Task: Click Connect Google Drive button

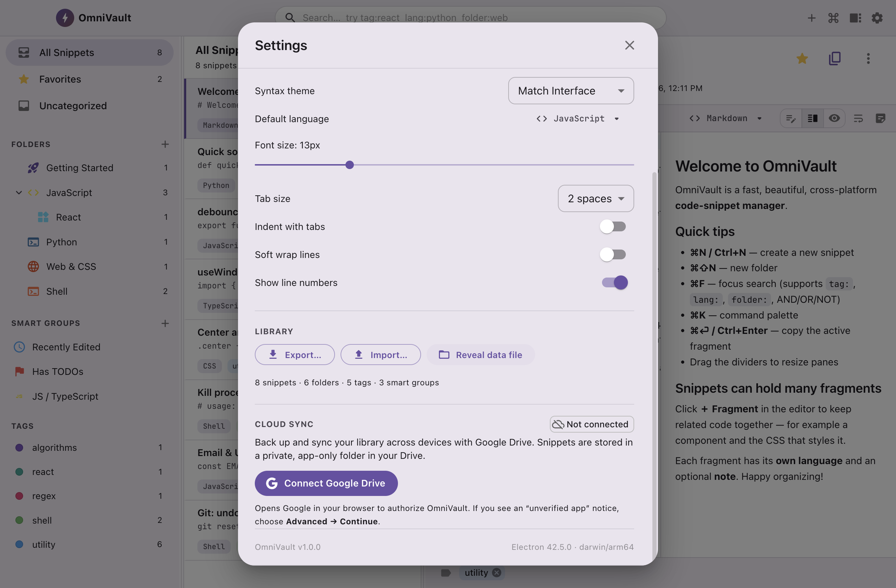Action: tap(326, 483)
